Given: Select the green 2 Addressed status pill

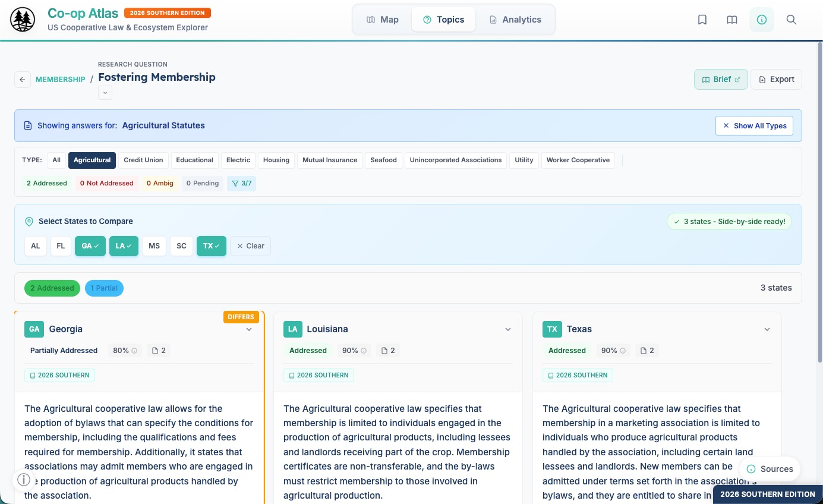Looking at the screenshot, I should coord(52,288).
